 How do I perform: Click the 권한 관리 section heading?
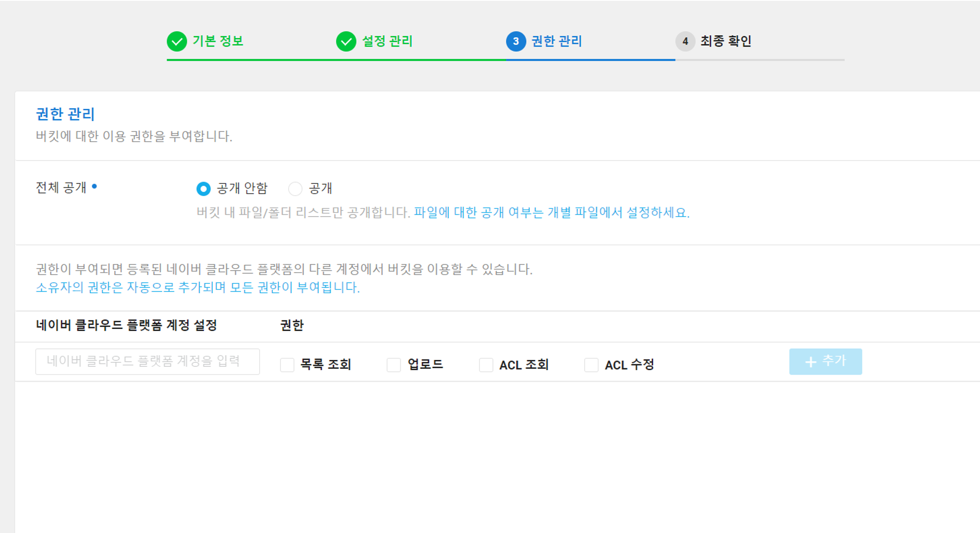click(65, 114)
